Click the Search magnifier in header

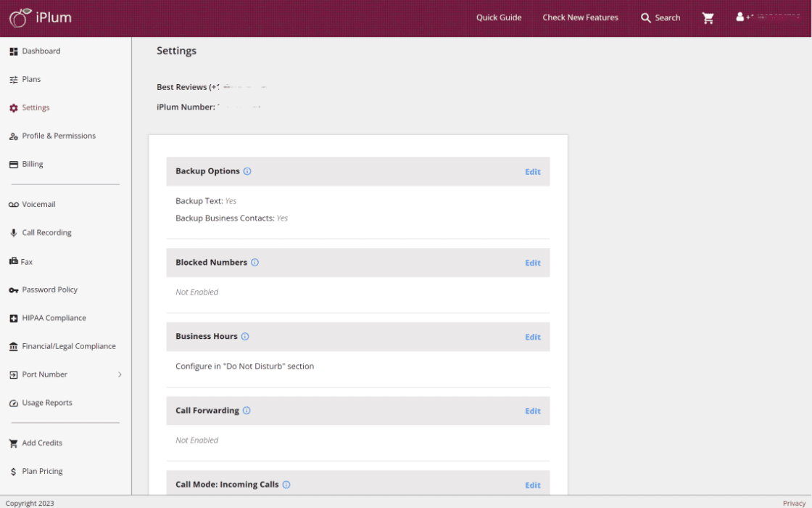tap(645, 18)
